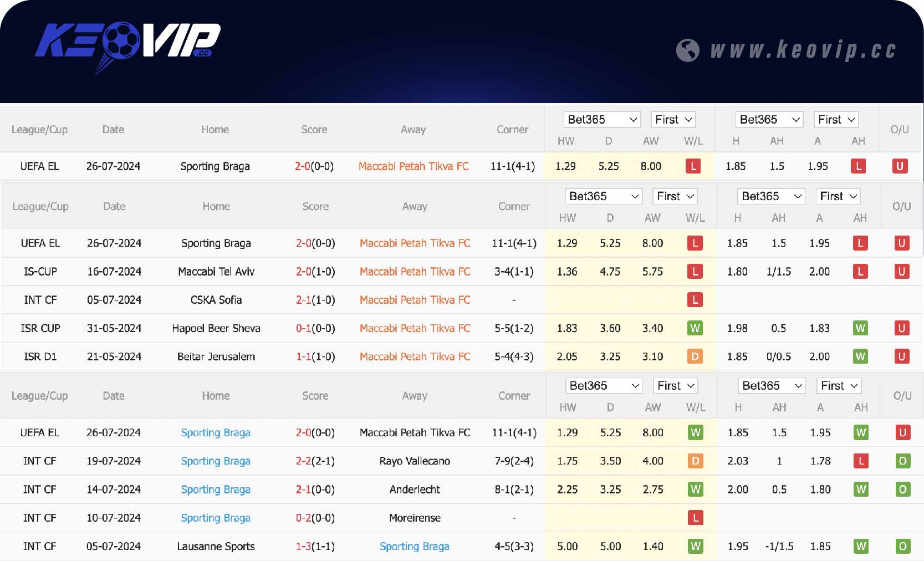Click red U badge in Maccabi Tel Aviv row

click(901, 272)
